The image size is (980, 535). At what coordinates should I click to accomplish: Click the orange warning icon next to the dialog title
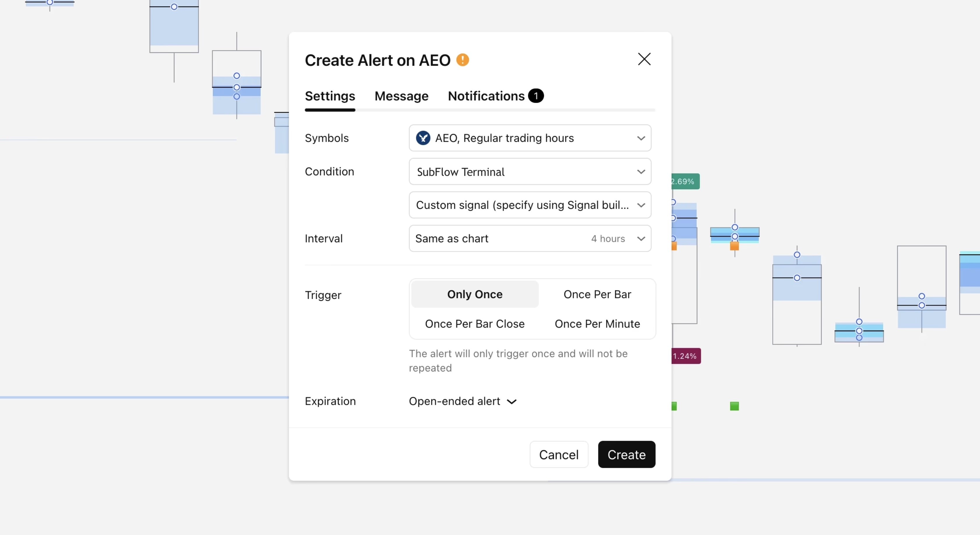[463, 60]
